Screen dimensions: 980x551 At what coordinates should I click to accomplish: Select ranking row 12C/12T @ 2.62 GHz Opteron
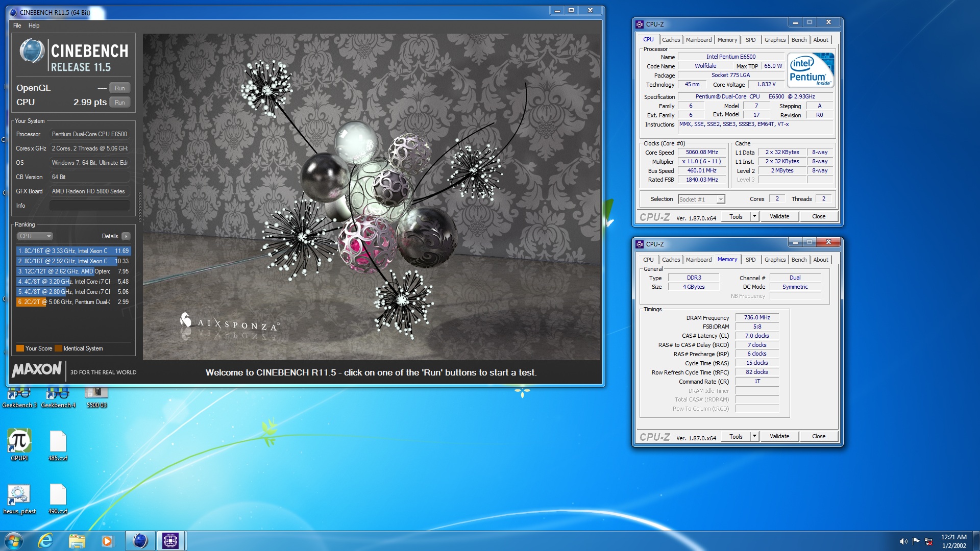[73, 271]
